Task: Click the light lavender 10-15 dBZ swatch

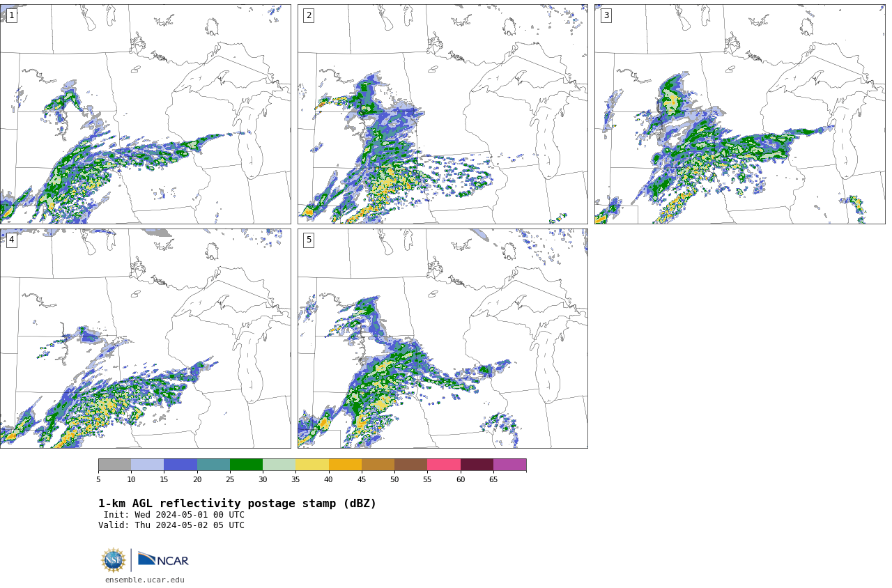Action: click(147, 465)
